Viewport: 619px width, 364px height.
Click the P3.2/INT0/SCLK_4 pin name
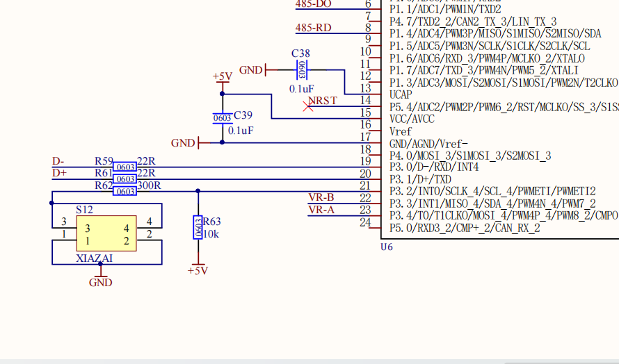[492, 192]
